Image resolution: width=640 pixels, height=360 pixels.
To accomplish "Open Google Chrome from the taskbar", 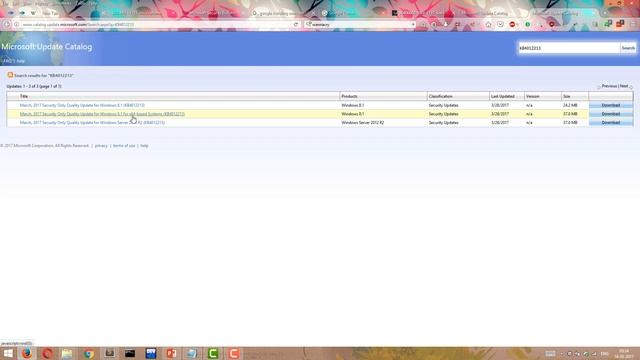I will (89, 353).
